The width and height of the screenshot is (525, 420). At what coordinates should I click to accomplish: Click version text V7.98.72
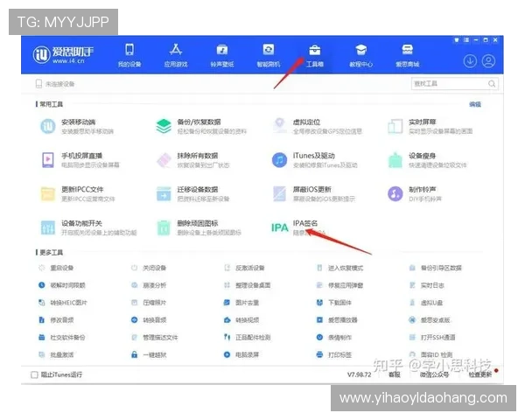(360, 374)
